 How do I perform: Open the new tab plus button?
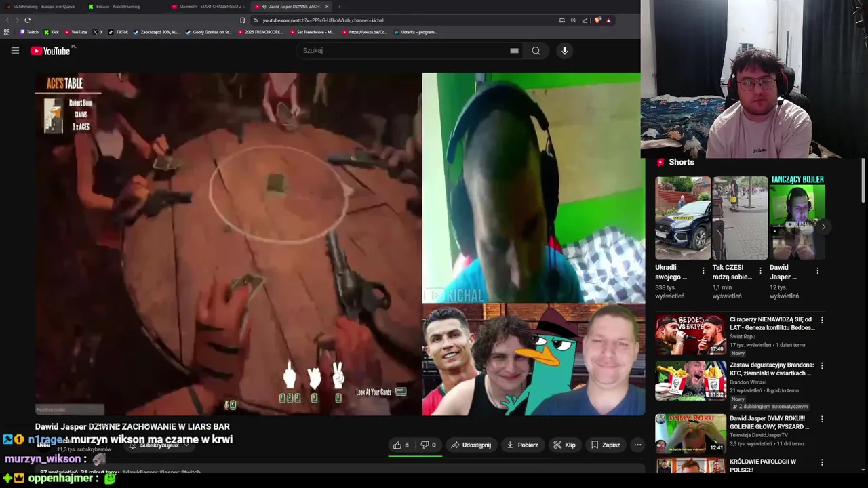click(x=339, y=7)
